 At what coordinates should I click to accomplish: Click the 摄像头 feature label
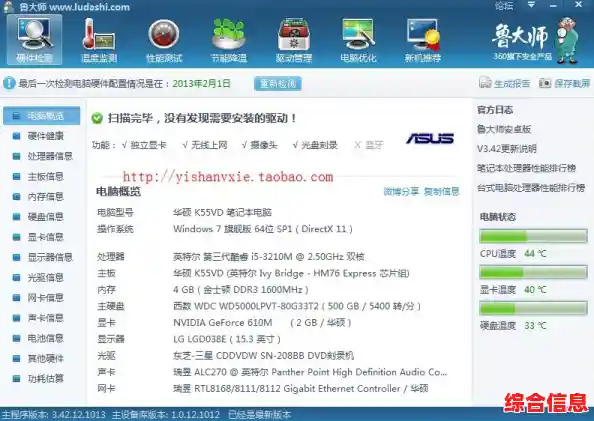264,145
